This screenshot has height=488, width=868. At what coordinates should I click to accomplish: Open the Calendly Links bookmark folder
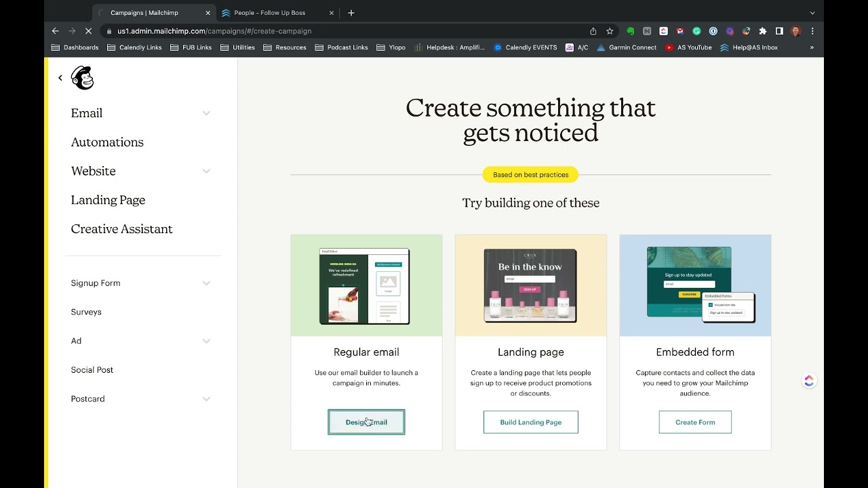(x=134, y=47)
